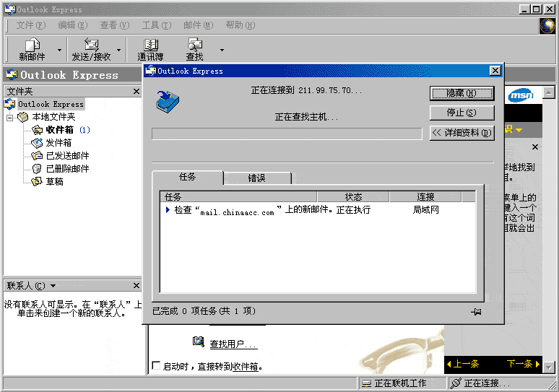Click the connection progress bar

pyautogui.click(x=287, y=134)
